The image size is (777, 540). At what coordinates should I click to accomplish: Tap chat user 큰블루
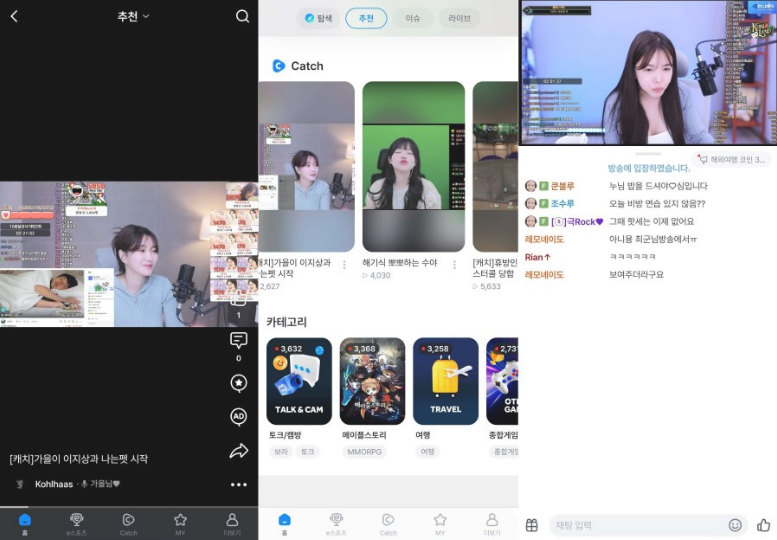tap(562, 186)
